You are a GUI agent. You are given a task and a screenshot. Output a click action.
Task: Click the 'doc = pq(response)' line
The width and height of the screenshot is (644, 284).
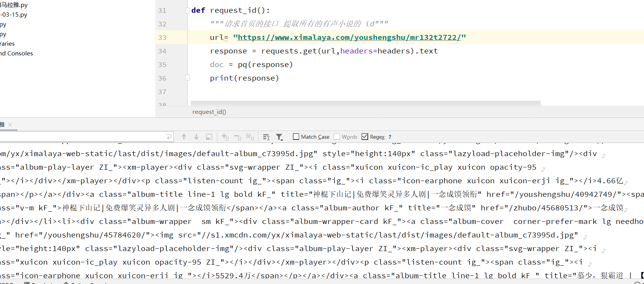(251, 65)
